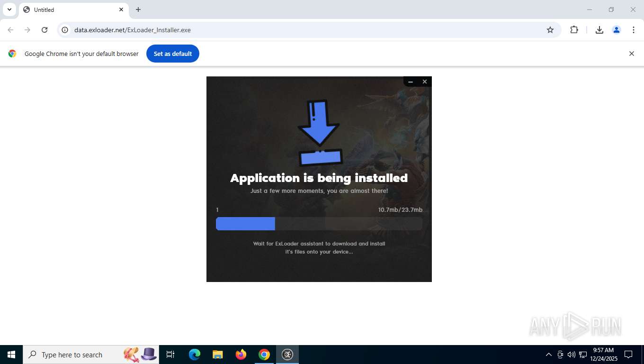The width and height of the screenshot is (644, 364).
Task: Open Chrome's three-dot menu
Action: click(634, 30)
